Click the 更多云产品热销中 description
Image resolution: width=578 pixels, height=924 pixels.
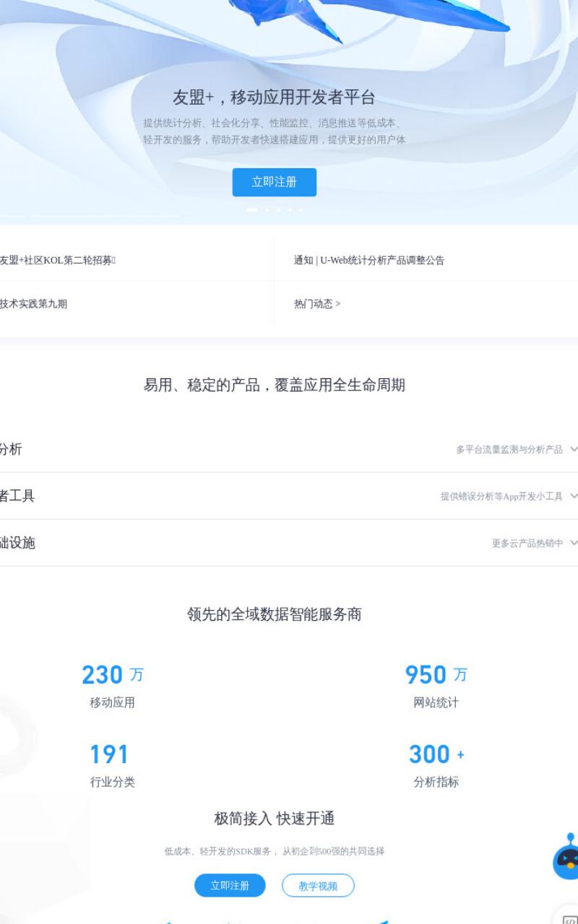527,543
